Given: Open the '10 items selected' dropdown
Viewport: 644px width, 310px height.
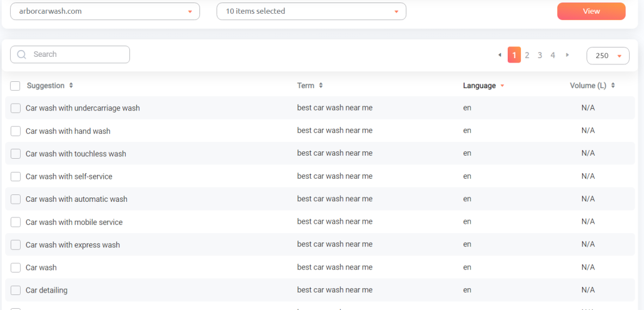Looking at the screenshot, I should click(311, 11).
